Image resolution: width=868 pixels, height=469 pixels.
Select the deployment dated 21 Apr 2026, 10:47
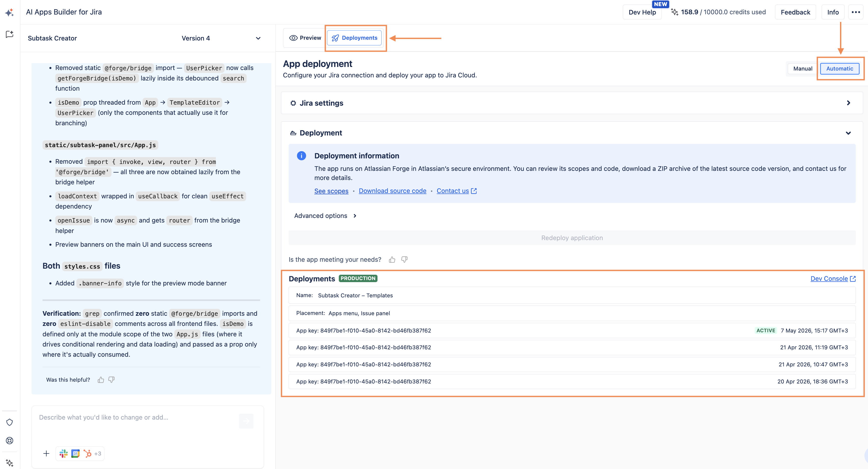click(572, 364)
